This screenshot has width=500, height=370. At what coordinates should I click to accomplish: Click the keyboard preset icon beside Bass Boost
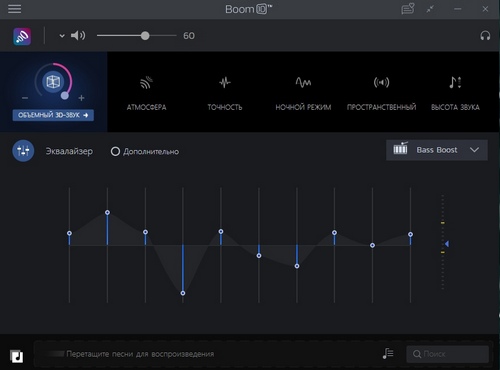point(400,148)
